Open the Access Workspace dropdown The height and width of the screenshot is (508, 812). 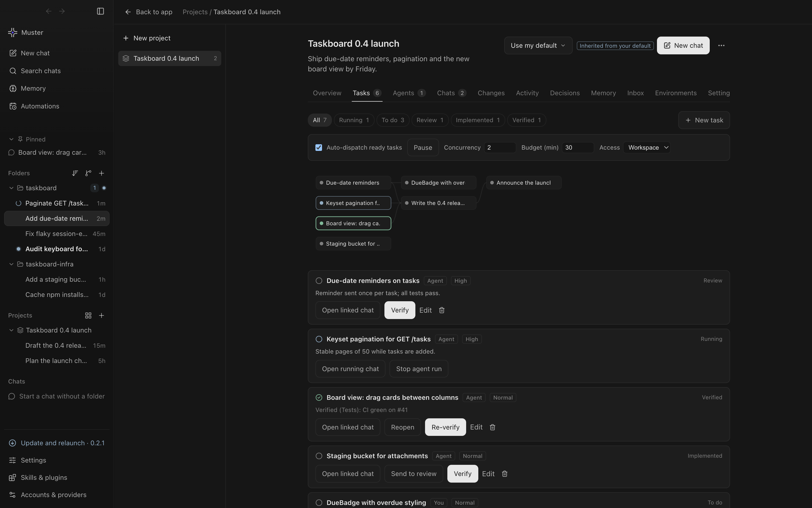coord(647,148)
